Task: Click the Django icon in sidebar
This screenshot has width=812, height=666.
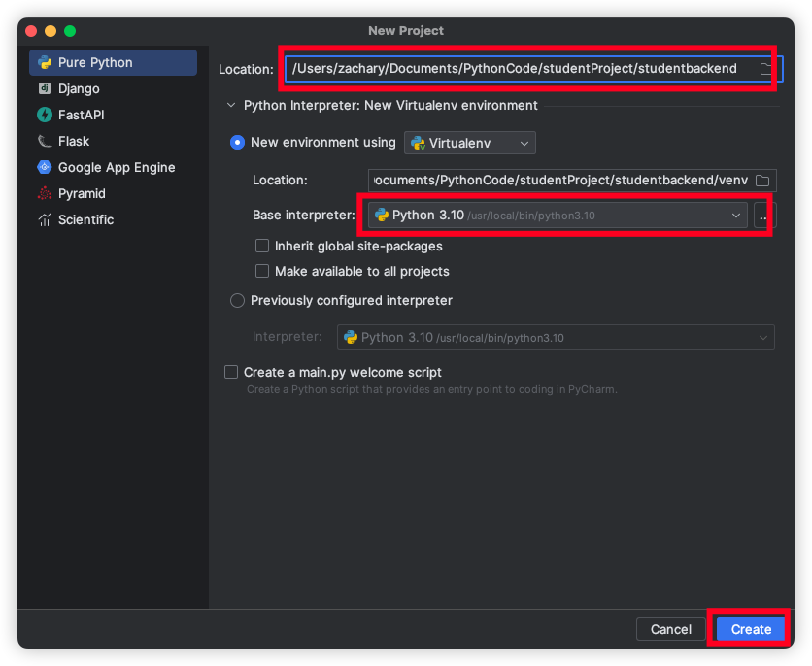Action: coord(45,88)
